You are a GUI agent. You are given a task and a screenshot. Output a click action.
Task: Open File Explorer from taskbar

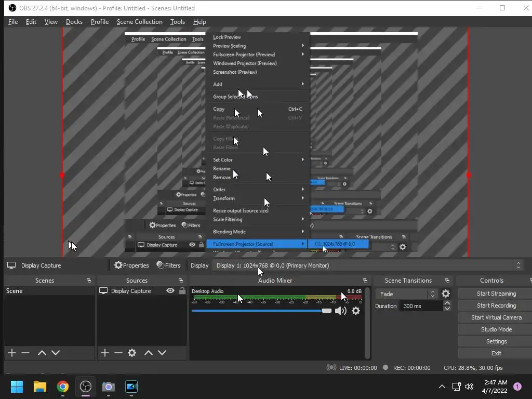pos(39,387)
